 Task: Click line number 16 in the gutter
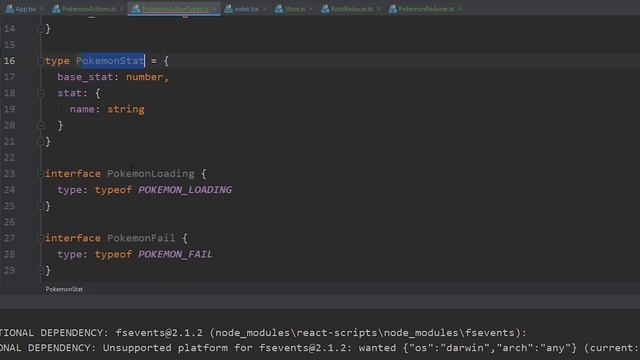pyautogui.click(x=9, y=61)
